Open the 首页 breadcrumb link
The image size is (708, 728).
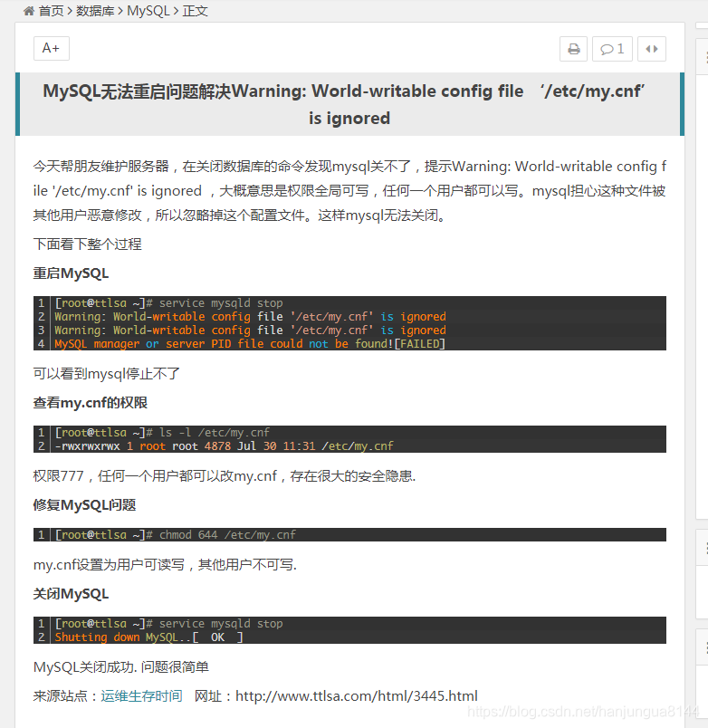click(x=51, y=11)
